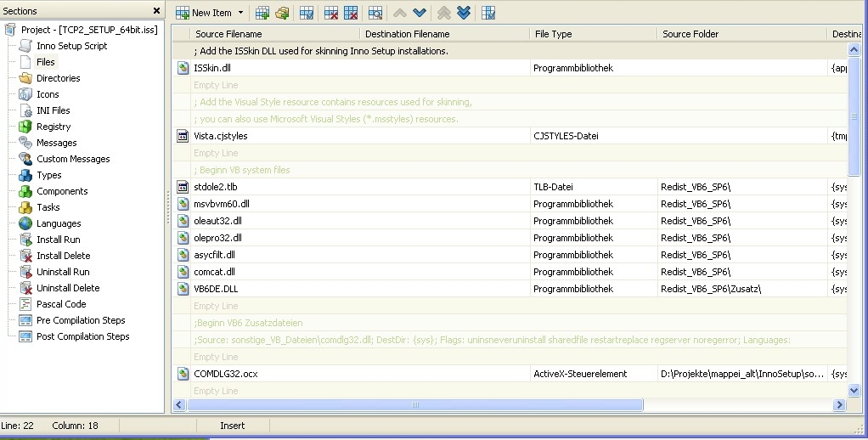Image resolution: width=868 pixels, height=440 pixels.
Task: Sort by the Source Filename column header
Action: tap(228, 34)
